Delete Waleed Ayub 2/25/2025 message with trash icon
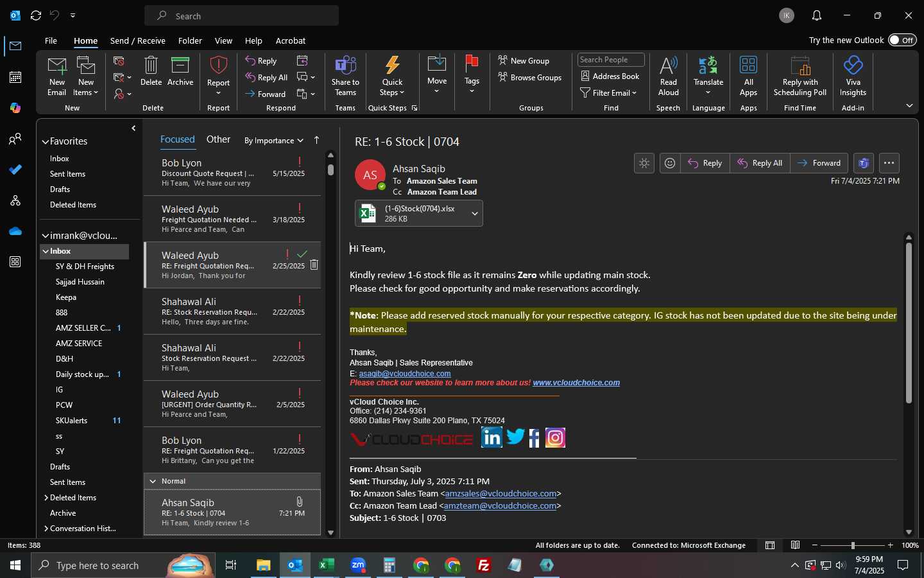This screenshot has height=578, width=924. click(314, 265)
